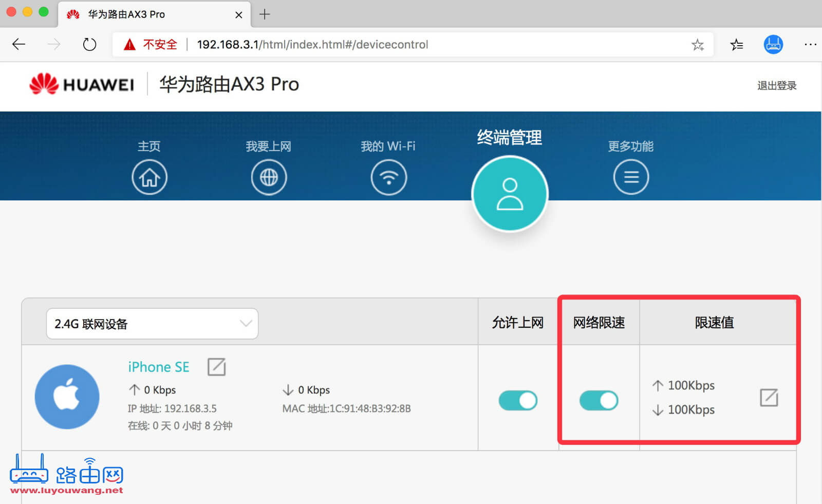This screenshot has width=822, height=504.
Task: Open 我要上网 using the globe icon
Action: point(269,177)
